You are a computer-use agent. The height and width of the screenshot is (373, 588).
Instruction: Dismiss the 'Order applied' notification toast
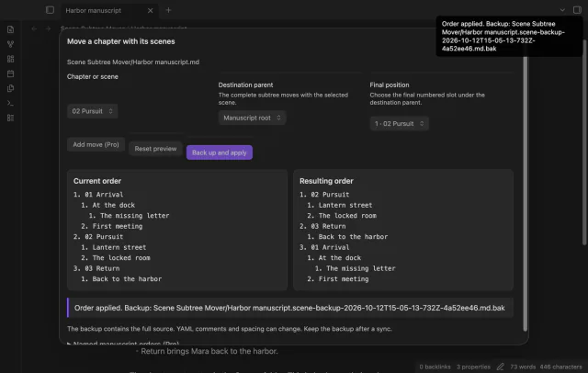click(509, 36)
